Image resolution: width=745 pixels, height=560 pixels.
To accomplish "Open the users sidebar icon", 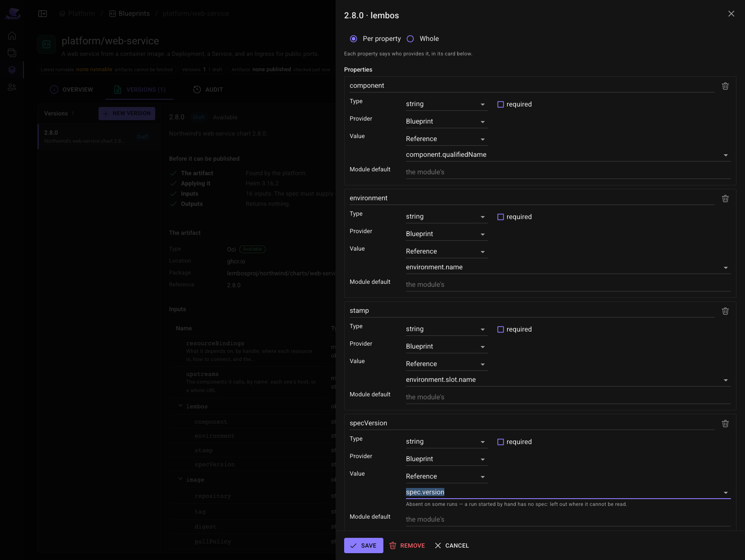I will coord(12,87).
